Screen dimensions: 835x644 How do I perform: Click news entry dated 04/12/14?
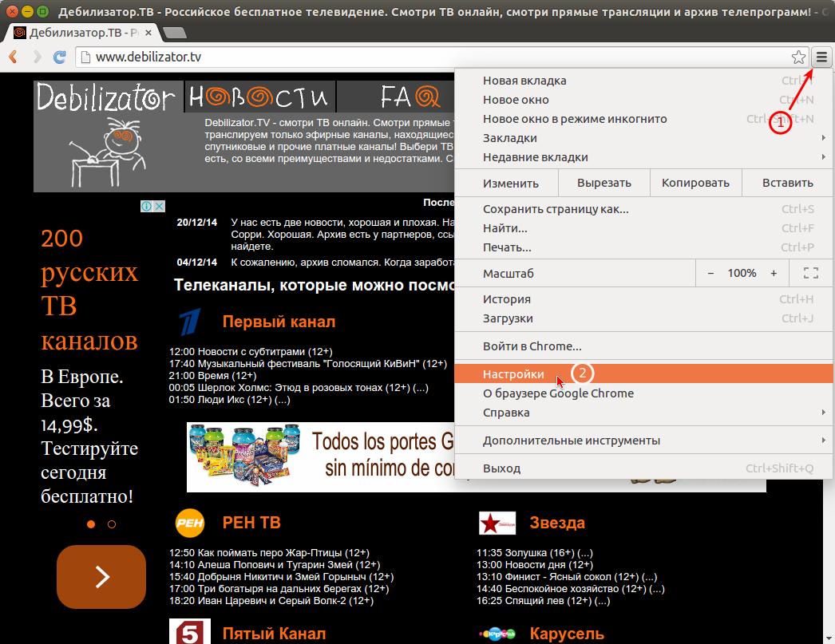click(x=315, y=263)
